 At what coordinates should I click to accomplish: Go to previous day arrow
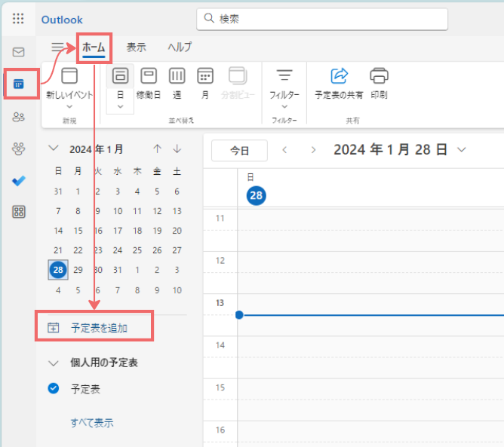pos(284,150)
